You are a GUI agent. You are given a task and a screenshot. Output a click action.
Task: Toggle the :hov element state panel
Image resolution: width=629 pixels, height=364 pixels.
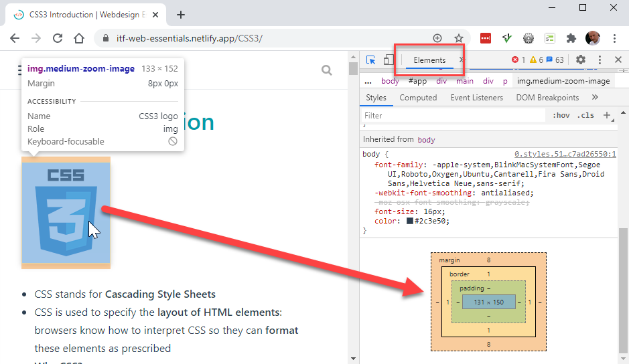[x=561, y=116]
